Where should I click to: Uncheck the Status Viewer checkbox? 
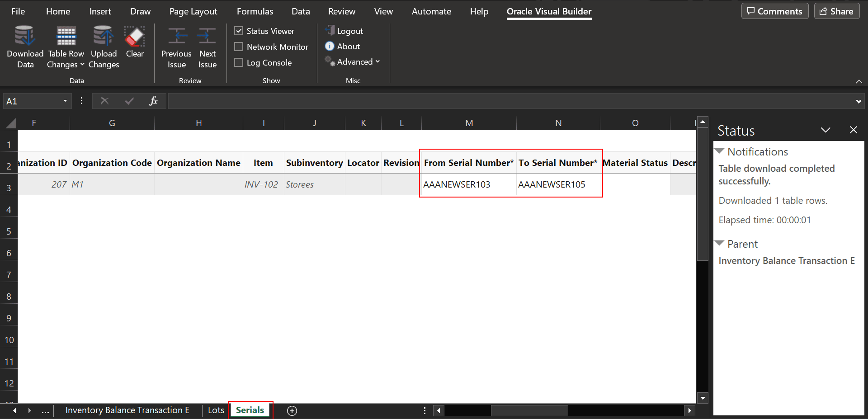[x=239, y=31]
